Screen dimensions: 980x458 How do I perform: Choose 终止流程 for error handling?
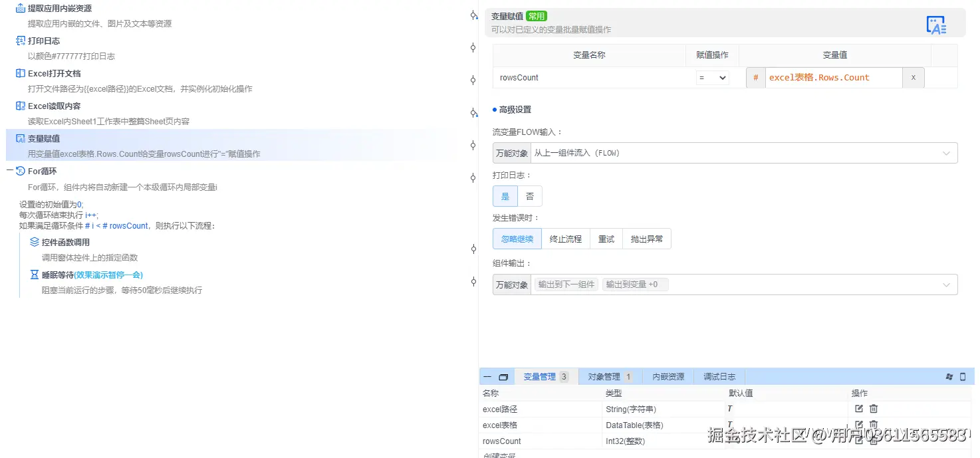click(x=566, y=239)
